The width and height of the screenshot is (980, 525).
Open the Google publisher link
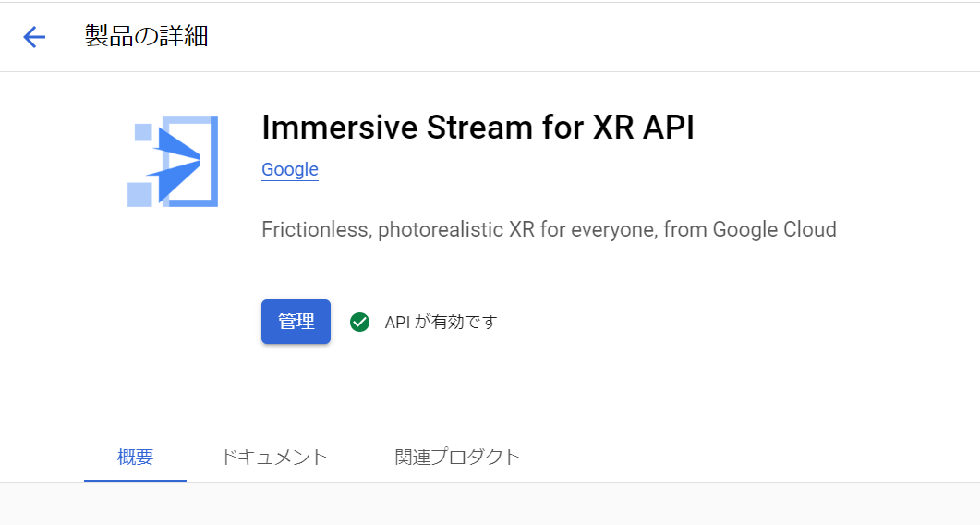(x=290, y=169)
